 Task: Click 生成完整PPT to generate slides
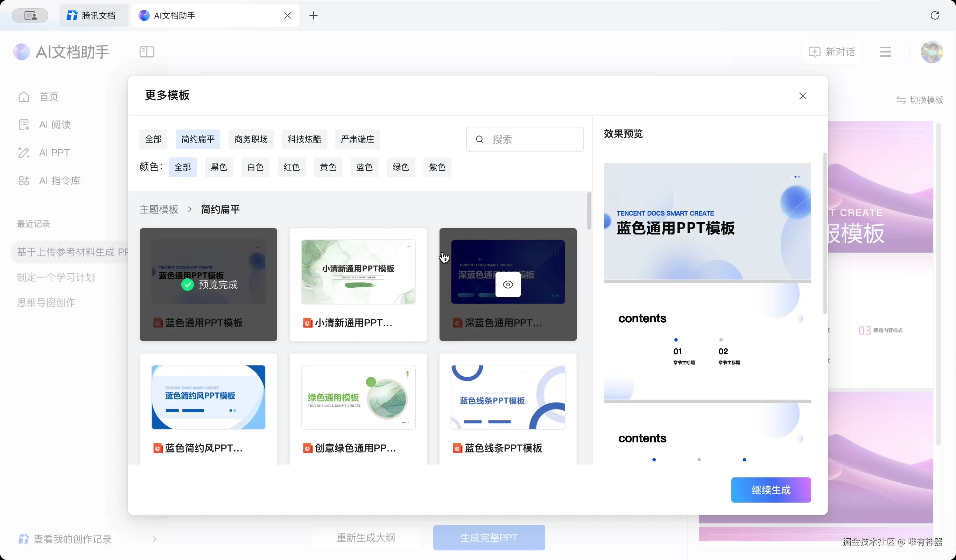coord(488,538)
